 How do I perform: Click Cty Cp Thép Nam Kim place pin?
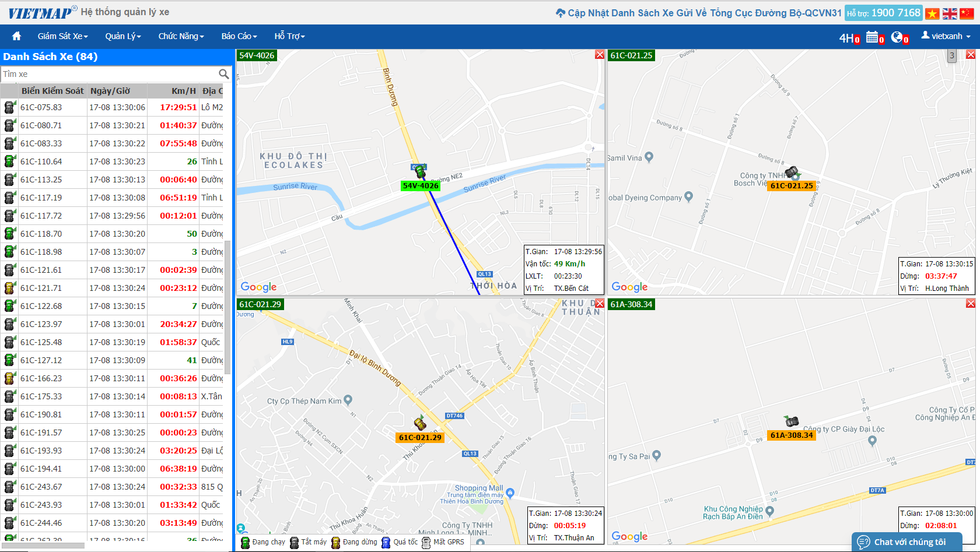coord(348,400)
